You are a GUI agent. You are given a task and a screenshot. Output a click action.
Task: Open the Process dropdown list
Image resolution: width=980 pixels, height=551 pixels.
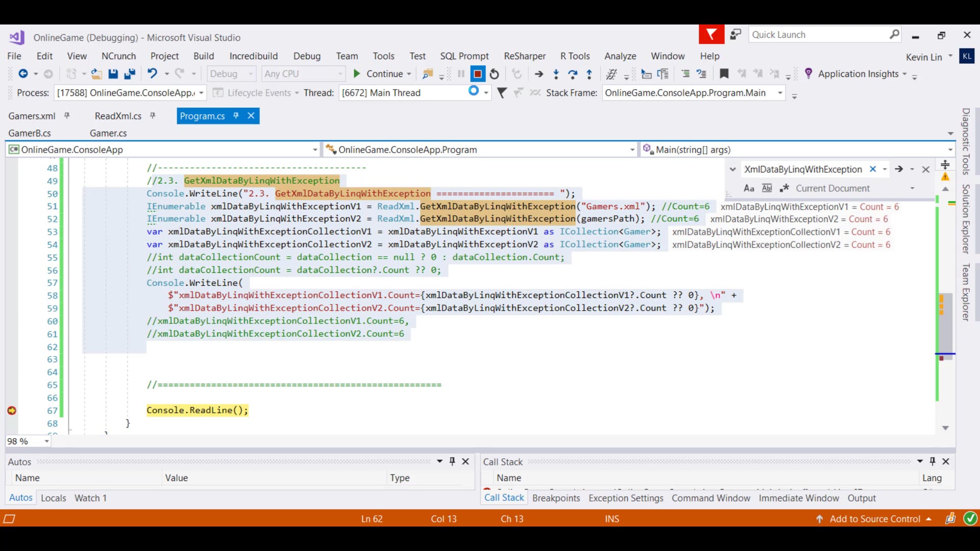pyautogui.click(x=201, y=93)
